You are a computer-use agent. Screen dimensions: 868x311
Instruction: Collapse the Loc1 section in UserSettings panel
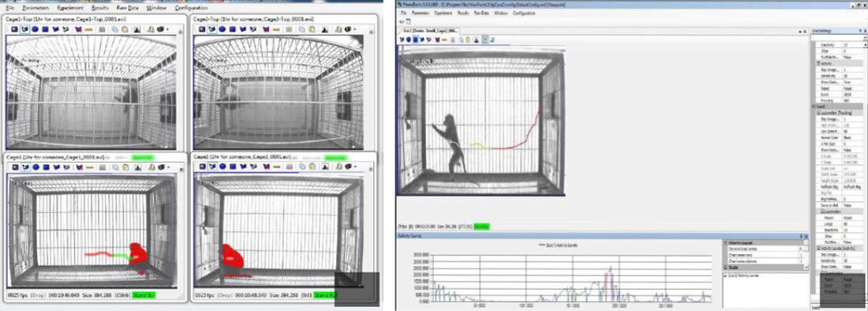[814, 107]
